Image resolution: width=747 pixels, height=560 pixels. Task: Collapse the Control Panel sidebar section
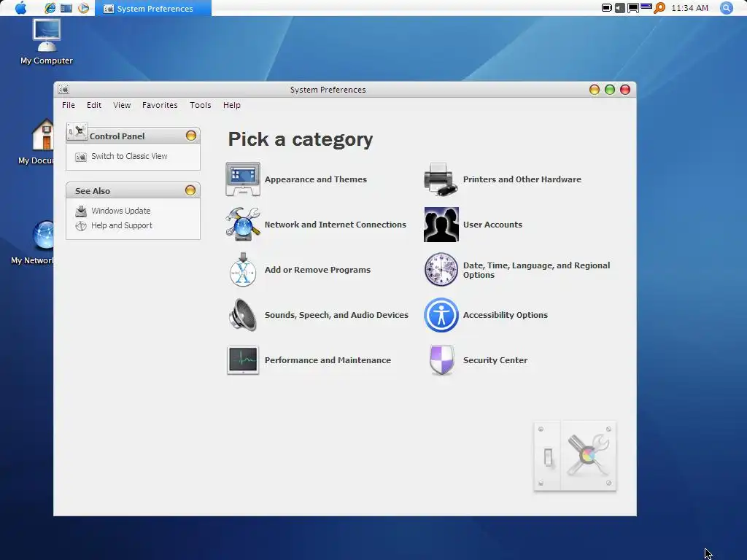191,136
